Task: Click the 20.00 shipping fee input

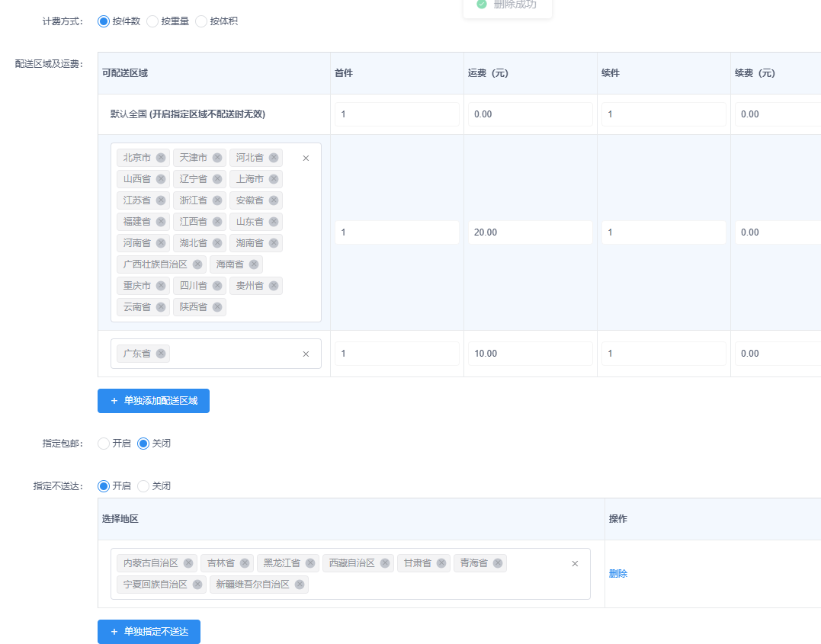Action: click(x=530, y=232)
